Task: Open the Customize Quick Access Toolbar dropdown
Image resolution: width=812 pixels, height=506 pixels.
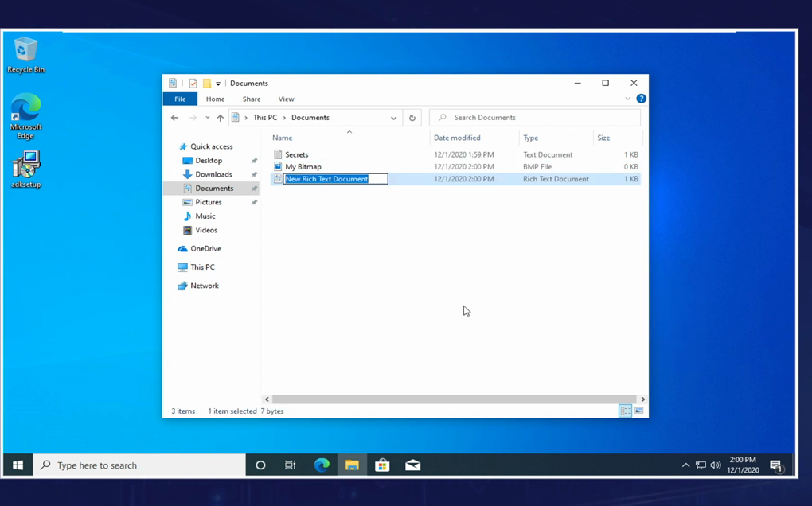Action: tap(218, 84)
